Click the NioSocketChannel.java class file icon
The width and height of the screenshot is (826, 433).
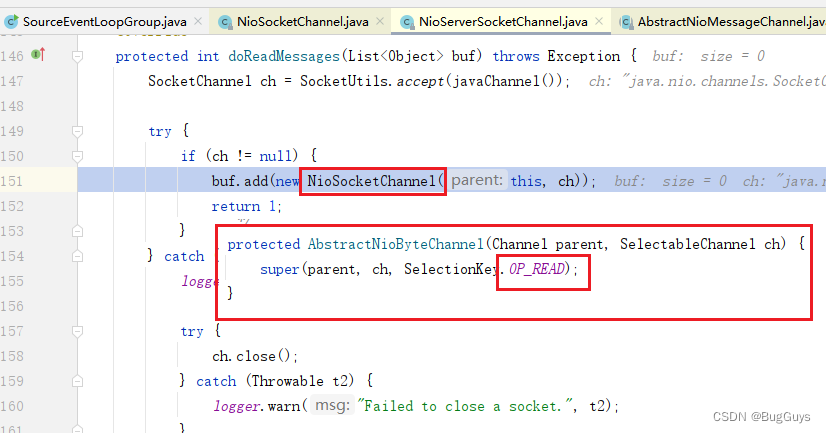point(225,22)
